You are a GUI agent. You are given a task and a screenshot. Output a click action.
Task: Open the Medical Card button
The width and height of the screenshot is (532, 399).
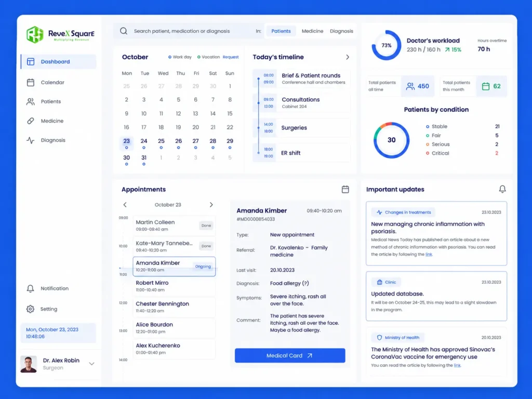coord(290,355)
